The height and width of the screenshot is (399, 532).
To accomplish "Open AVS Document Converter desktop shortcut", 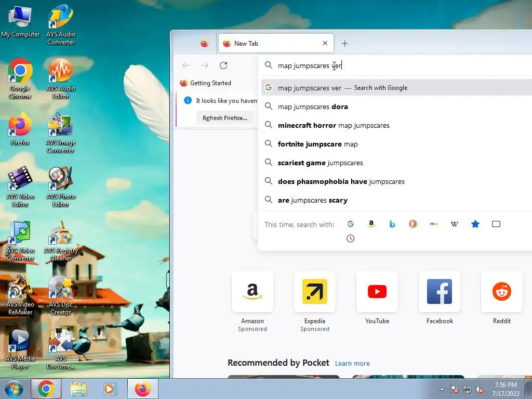I will click(61, 349).
